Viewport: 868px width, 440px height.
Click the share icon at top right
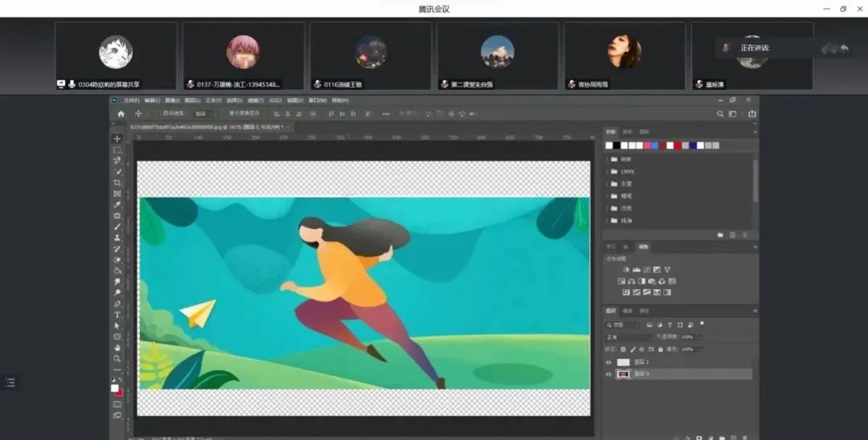pos(751,114)
